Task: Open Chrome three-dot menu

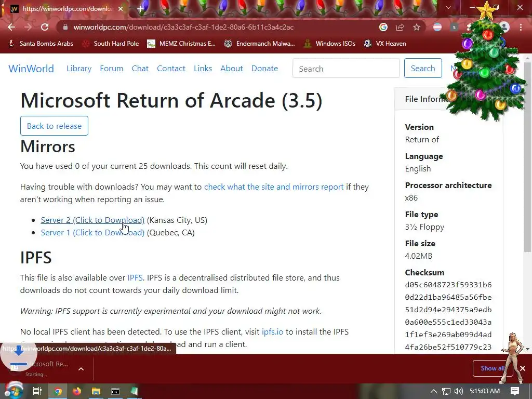Action: pyautogui.click(x=521, y=27)
